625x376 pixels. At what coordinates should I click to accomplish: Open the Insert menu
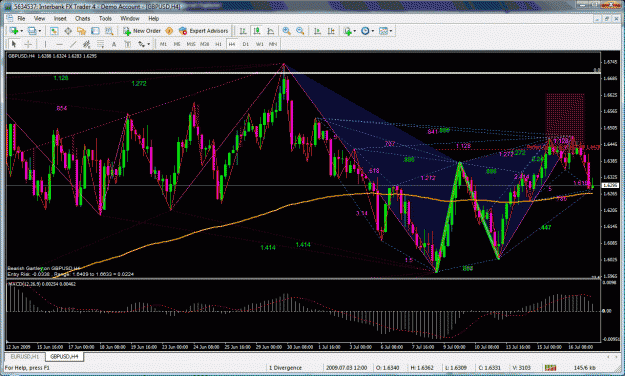click(x=60, y=18)
